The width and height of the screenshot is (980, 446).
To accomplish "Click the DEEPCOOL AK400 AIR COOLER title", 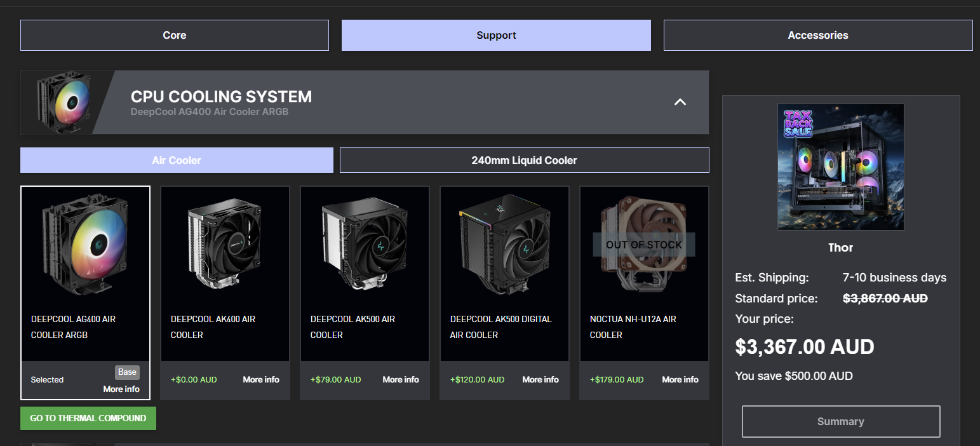I will click(213, 327).
